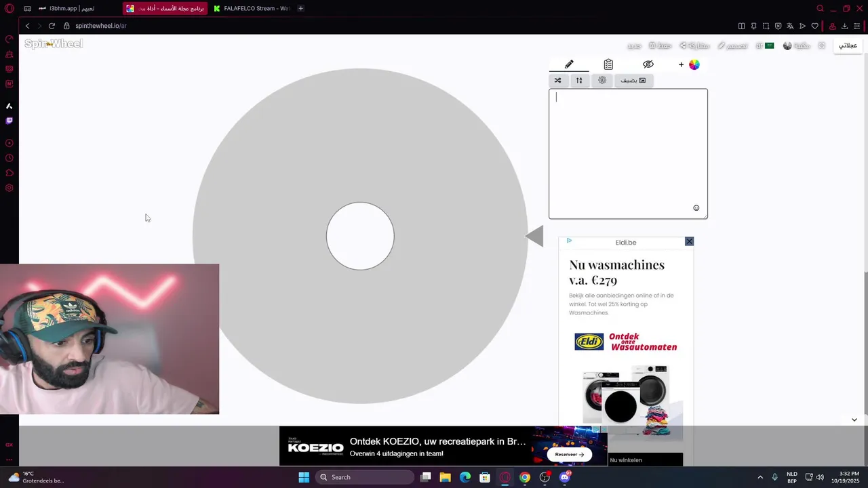Open the Opera main menu

point(9,8)
